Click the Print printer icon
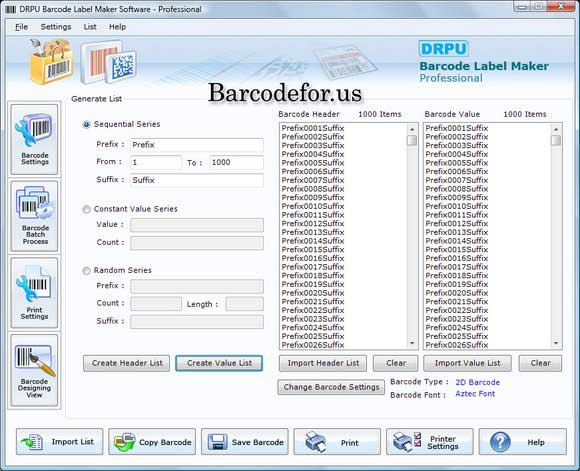 point(315,442)
